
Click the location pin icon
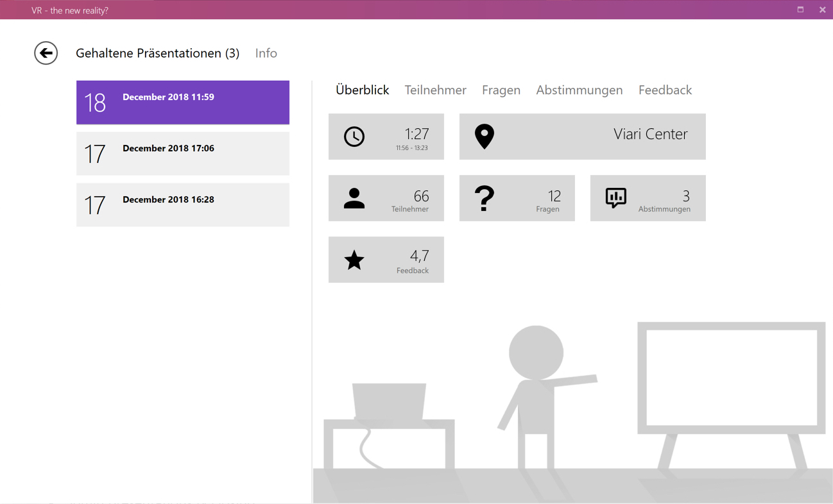point(485,137)
